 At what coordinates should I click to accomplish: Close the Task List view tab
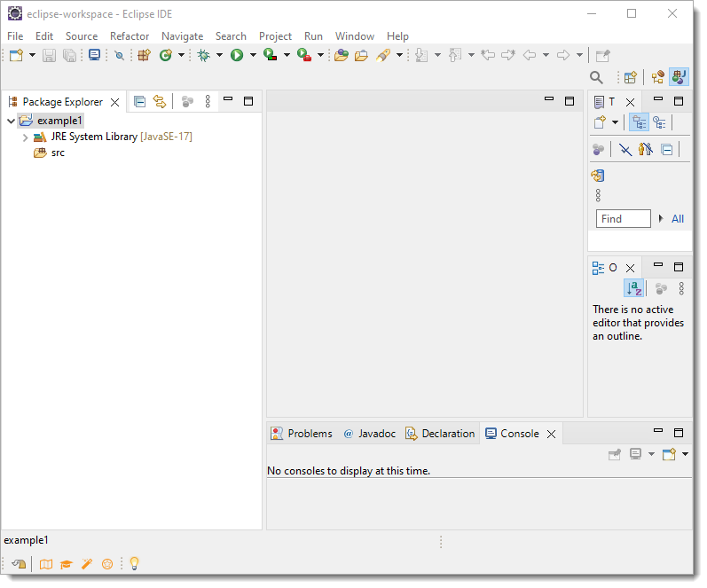(x=631, y=102)
